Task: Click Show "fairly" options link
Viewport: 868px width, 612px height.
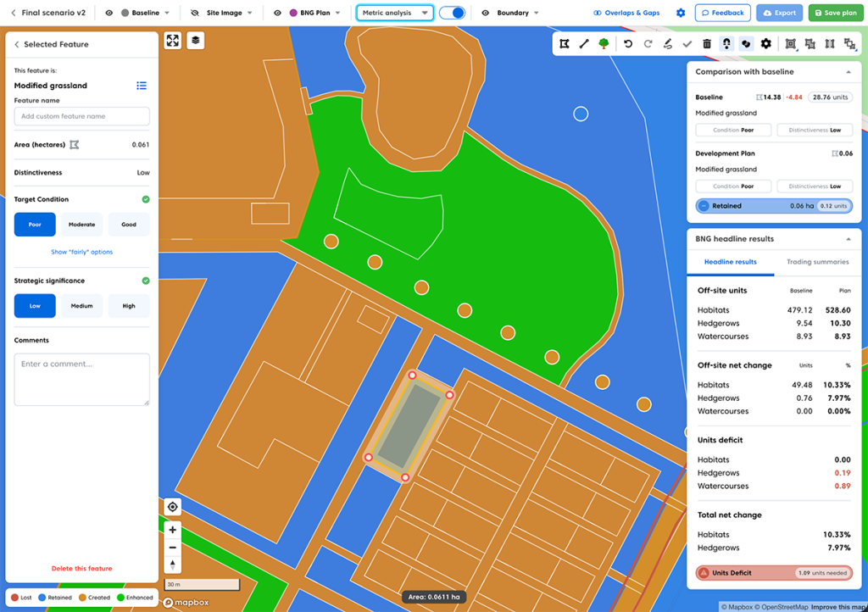Action: tap(81, 252)
